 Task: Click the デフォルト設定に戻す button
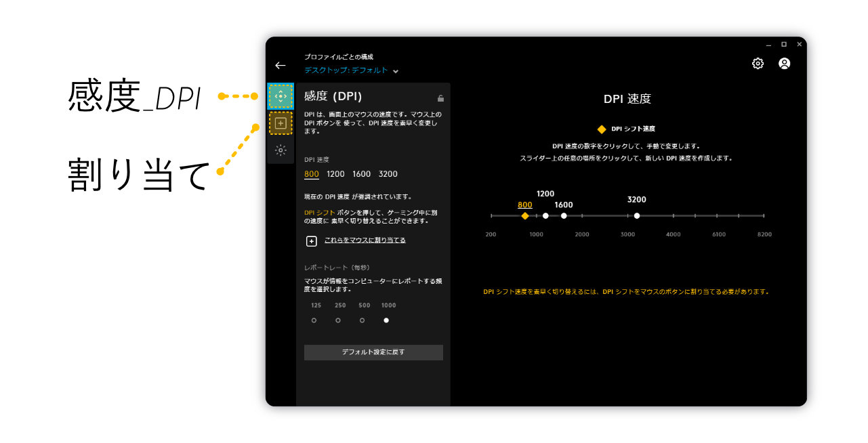(373, 352)
